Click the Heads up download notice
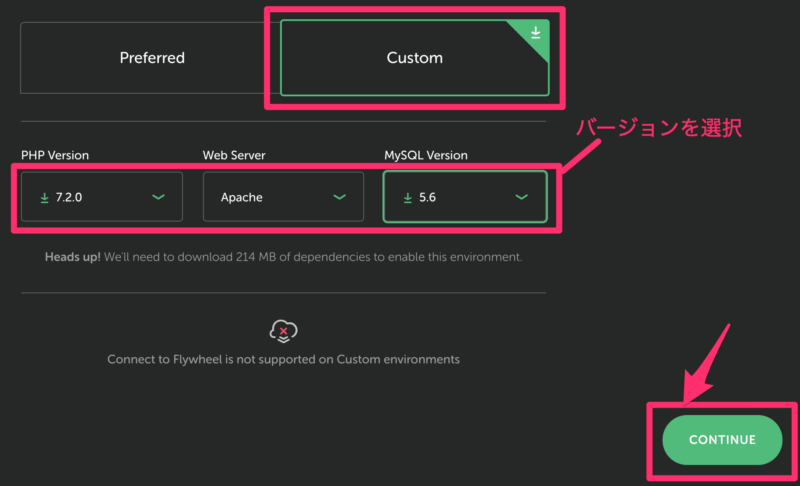The image size is (800, 486). click(x=284, y=257)
